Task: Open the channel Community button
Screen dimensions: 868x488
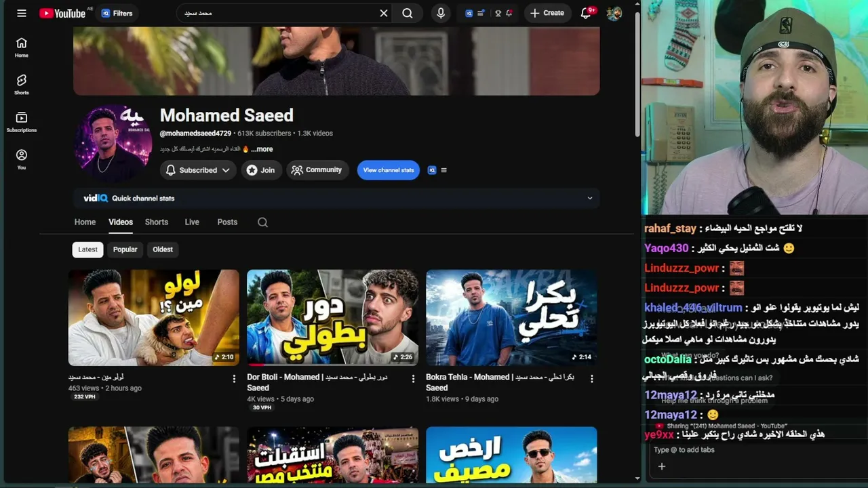Action: [x=317, y=170]
